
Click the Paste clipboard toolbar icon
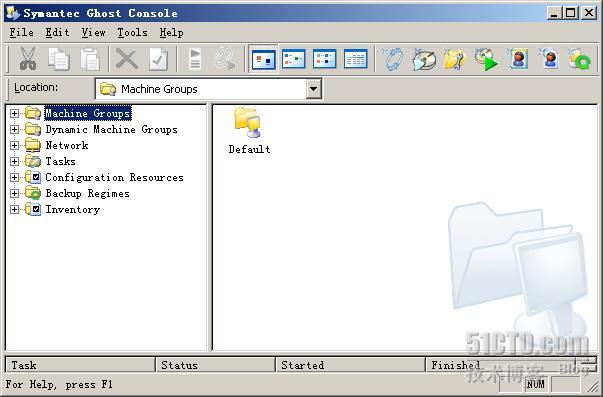tap(90, 59)
